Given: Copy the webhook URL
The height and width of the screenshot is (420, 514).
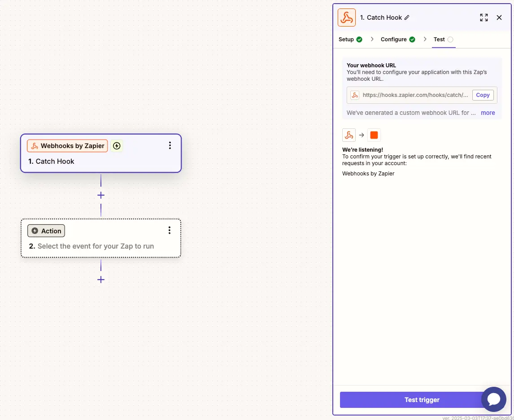Looking at the screenshot, I should point(483,95).
